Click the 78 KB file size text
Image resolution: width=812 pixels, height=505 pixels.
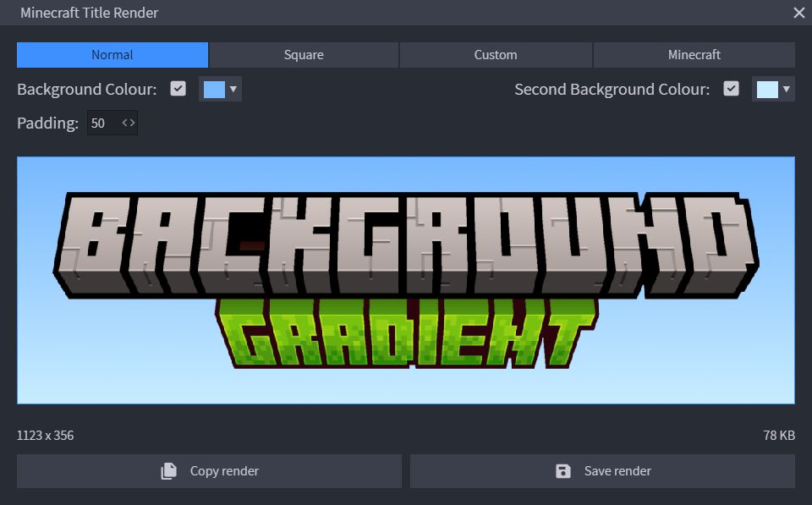pyautogui.click(x=779, y=435)
